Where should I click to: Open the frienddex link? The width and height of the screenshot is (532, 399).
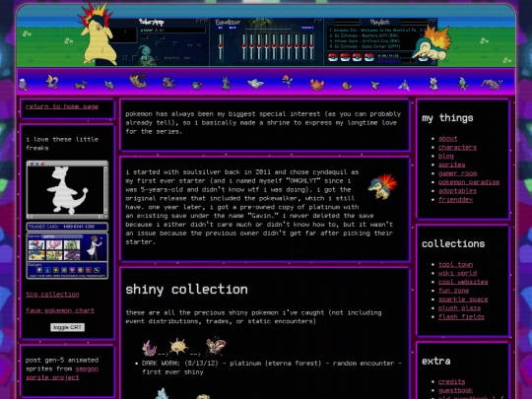coord(455,199)
